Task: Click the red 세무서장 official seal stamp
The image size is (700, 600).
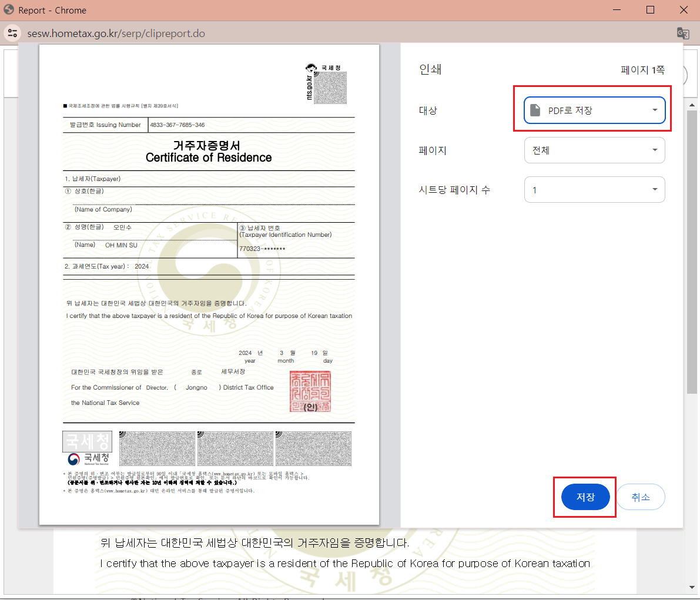Action: (x=310, y=392)
